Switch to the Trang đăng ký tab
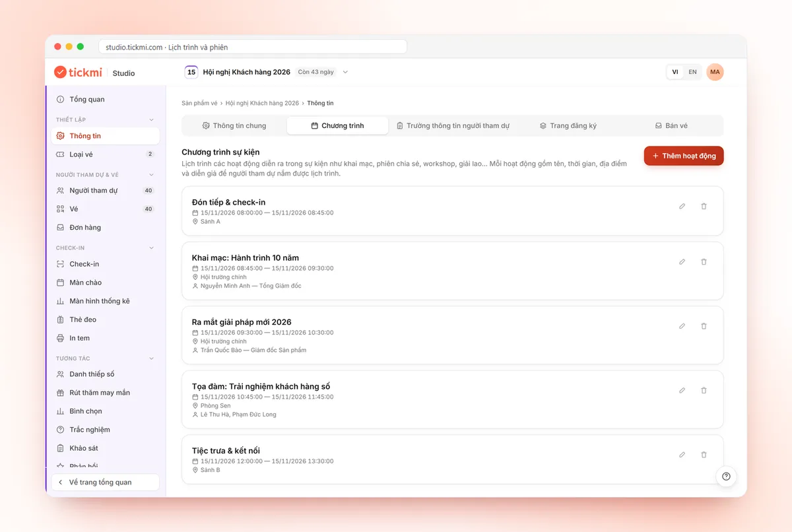The height and width of the screenshot is (532, 792). coord(568,125)
